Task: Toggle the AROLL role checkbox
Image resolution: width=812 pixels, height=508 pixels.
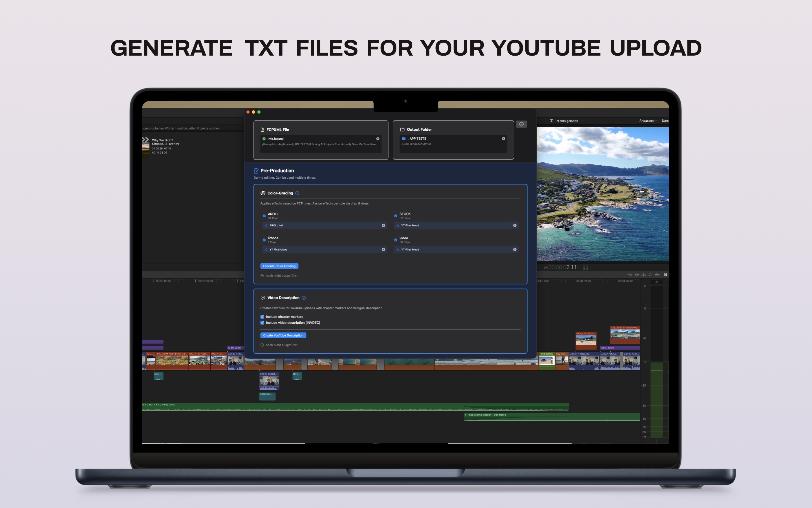Action: [264, 216]
